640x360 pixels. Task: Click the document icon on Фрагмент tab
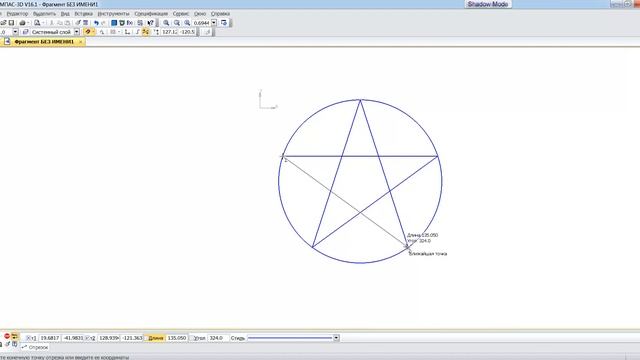click(x=7, y=42)
